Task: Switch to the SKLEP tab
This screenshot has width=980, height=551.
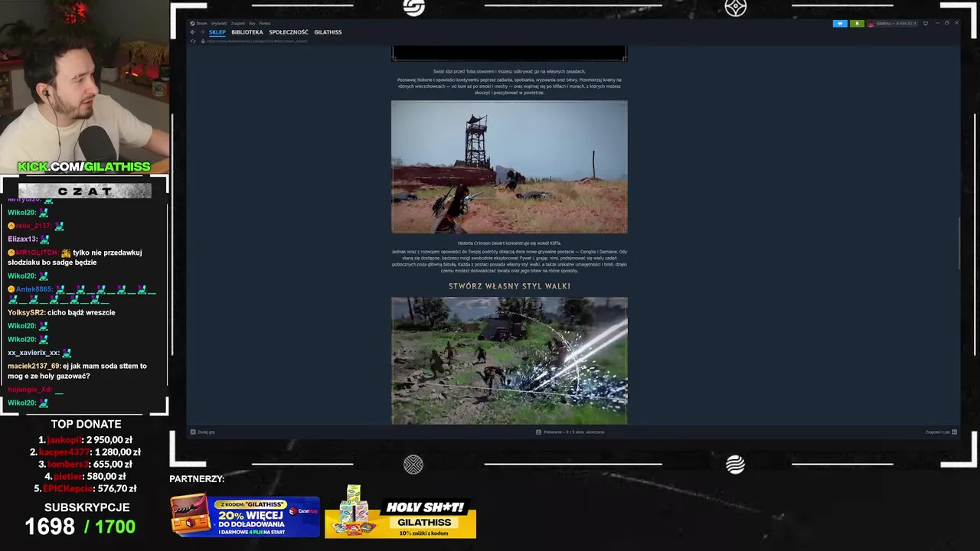Action: click(x=217, y=32)
